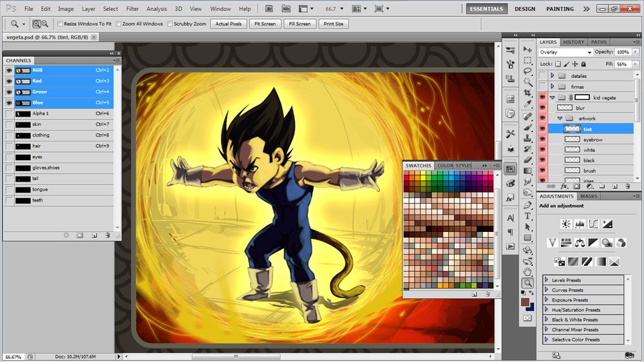Enable Zoom All Windows checkbox

[118, 24]
